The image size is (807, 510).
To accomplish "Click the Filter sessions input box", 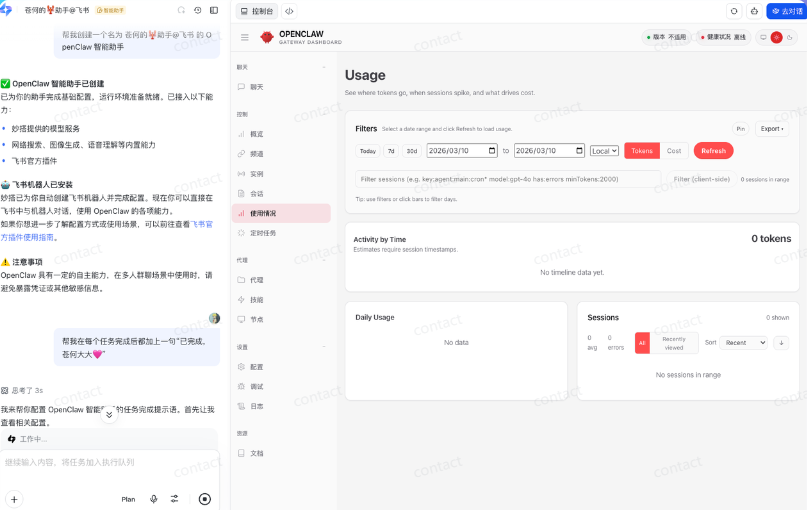I will pos(508,179).
